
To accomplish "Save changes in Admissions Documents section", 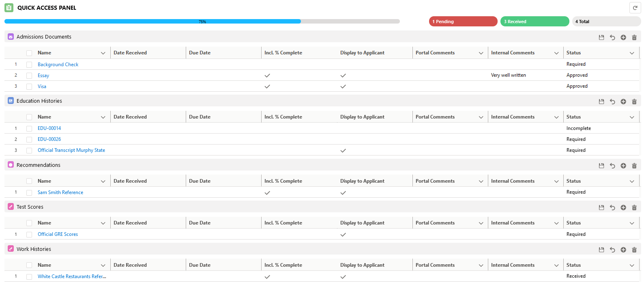I will (x=601, y=37).
